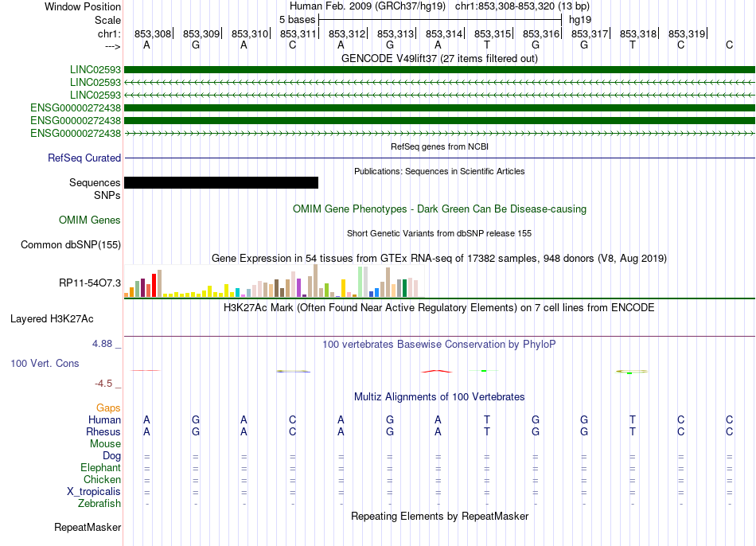Open 100 vertebrates Basewise Conservation by PhyloP
Image resolution: width=756 pixels, height=546 pixels.
439,345
